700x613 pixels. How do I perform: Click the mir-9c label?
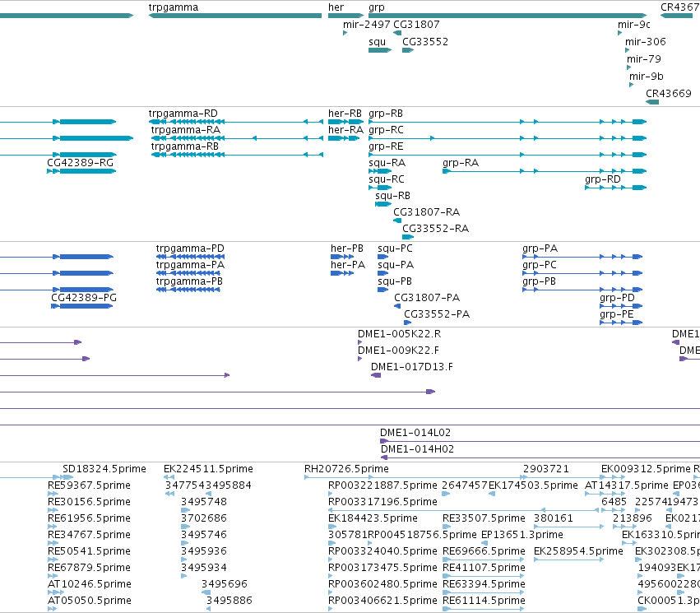pos(634,25)
